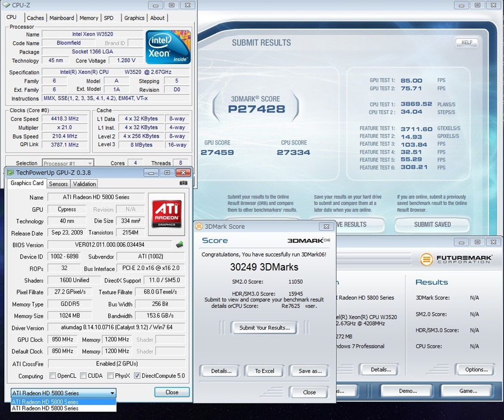Image resolution: width=504 pixels, height=420 pixels.
Task: Click the Memory Size 1024 MB field
Action: 69,316
